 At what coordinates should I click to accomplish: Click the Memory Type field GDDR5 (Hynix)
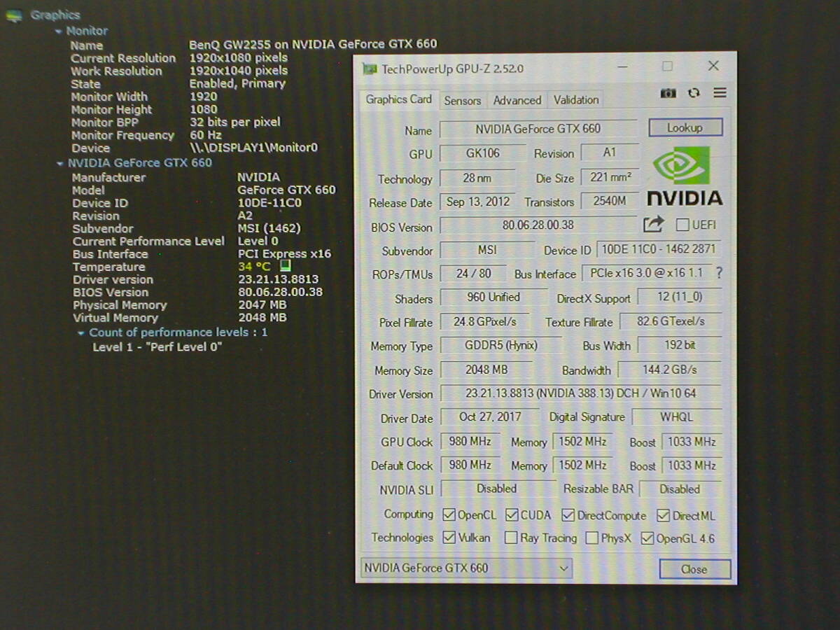coord(500,346)
